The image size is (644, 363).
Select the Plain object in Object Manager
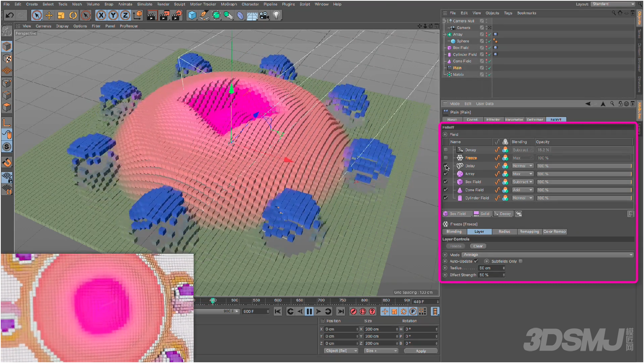457,68
